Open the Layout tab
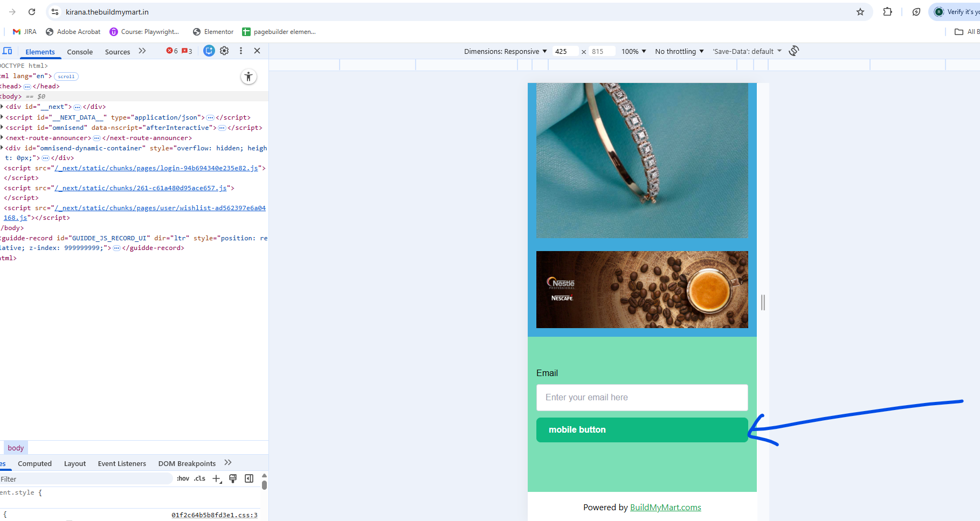This screenshot has width=980, height=521. tap(75, 463)
